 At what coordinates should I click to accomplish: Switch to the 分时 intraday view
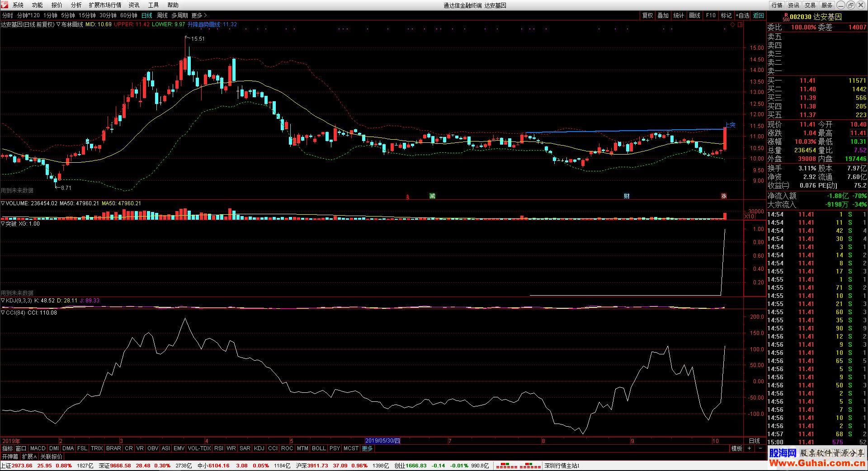tap(8, 15)
